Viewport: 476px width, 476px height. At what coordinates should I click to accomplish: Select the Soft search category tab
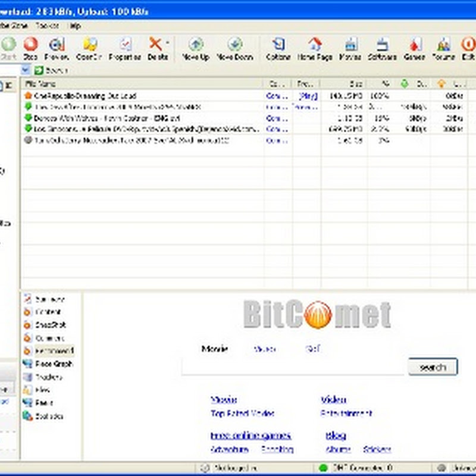(x=313, y=349)
